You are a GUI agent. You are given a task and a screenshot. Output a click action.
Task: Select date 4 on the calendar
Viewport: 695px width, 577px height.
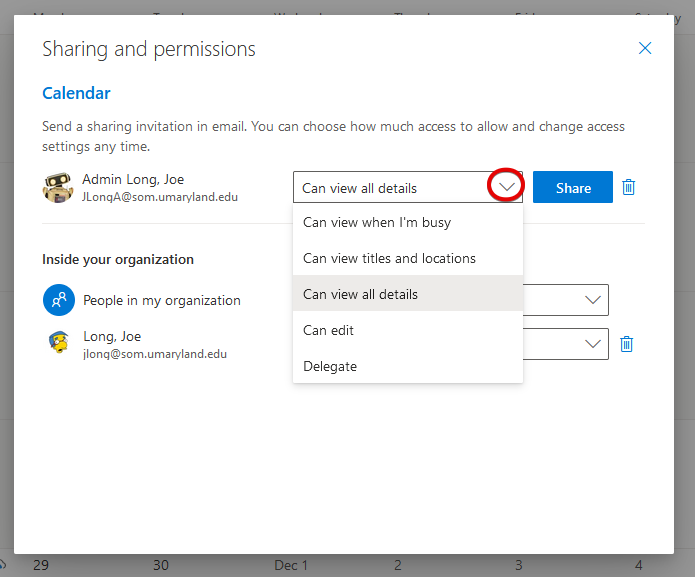click(x=638, y=565)
